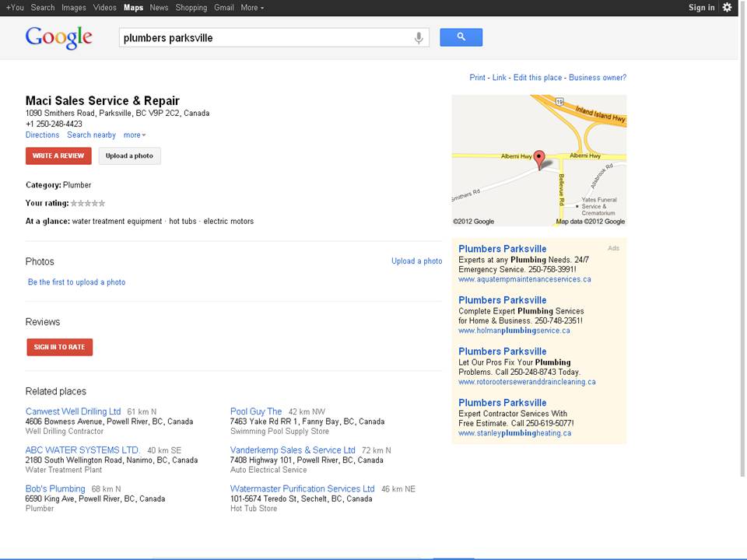
Task: Go to Shopping in the top bar
Action: coord(191,8)
